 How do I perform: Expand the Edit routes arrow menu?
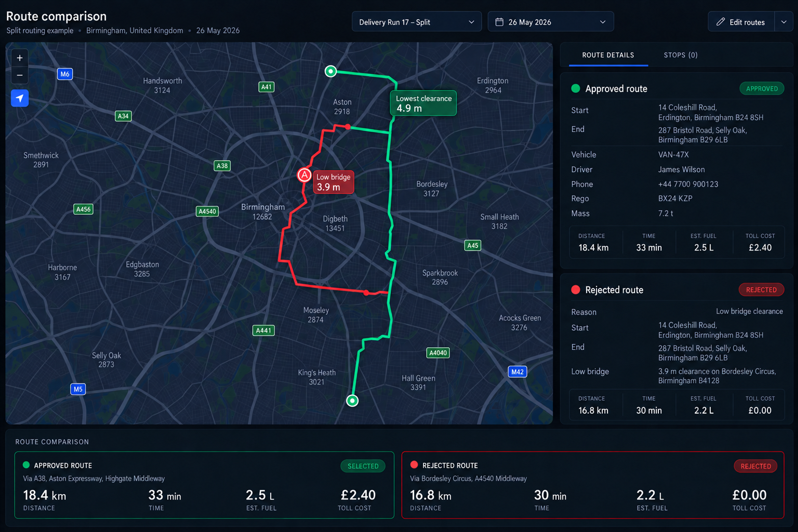[x=784, y=22]
